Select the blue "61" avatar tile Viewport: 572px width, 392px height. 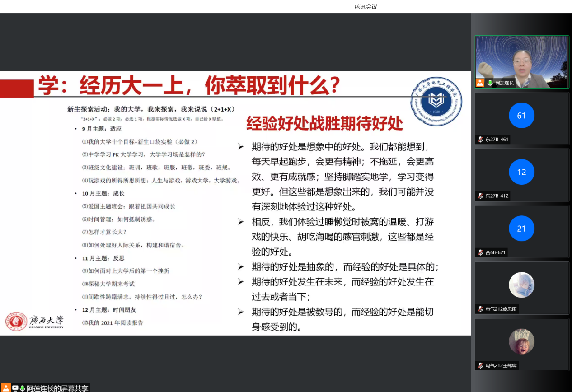[521, 116]
